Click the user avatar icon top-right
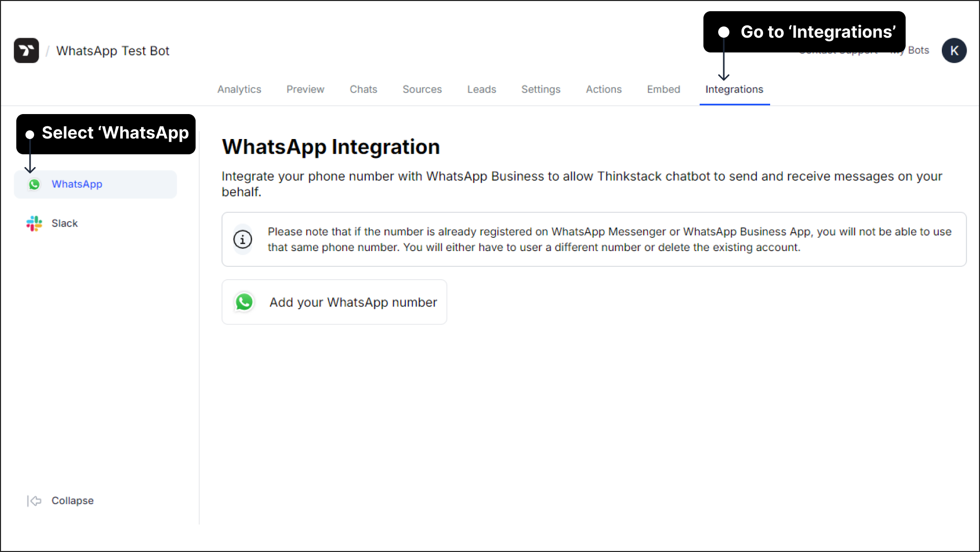Image resolution: width=980 pixels, height=552 pixels. pyautogui.click(x=955, y=50)
